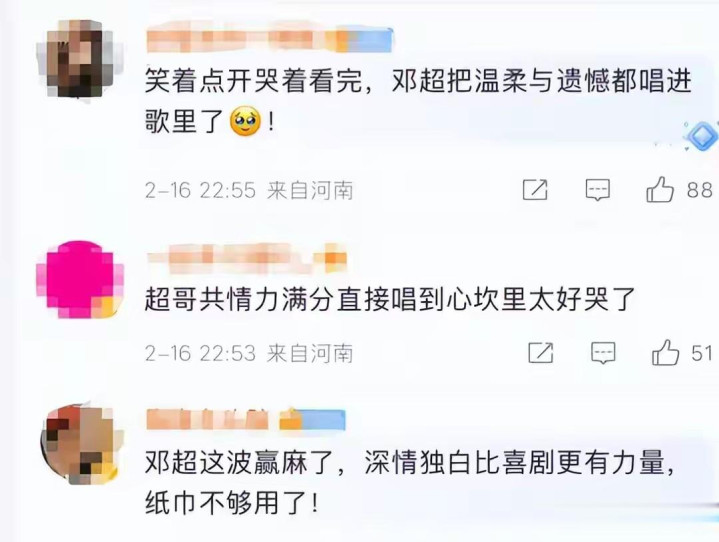719x542 pixels.
Task: Reply to the comment posted at 22:55
Action: tap(597, 190)
